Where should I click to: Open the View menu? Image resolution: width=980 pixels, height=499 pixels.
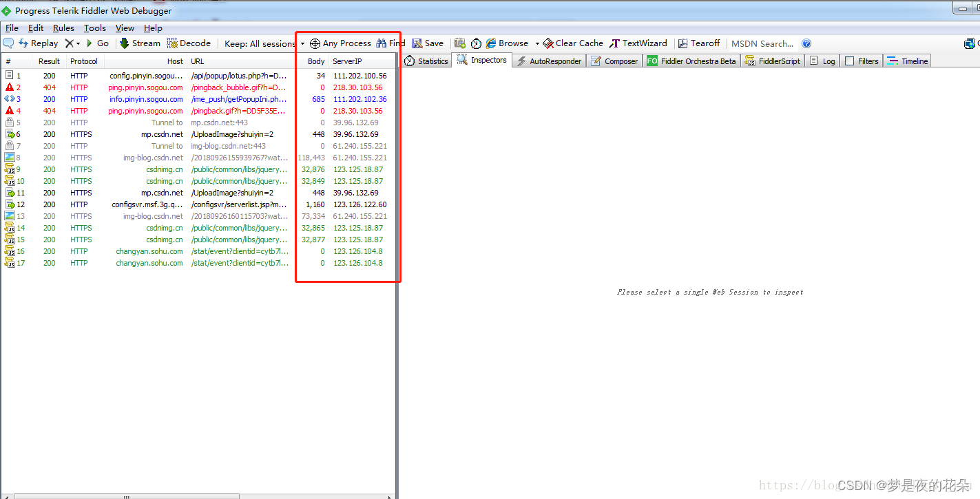(x=125, y=28)
